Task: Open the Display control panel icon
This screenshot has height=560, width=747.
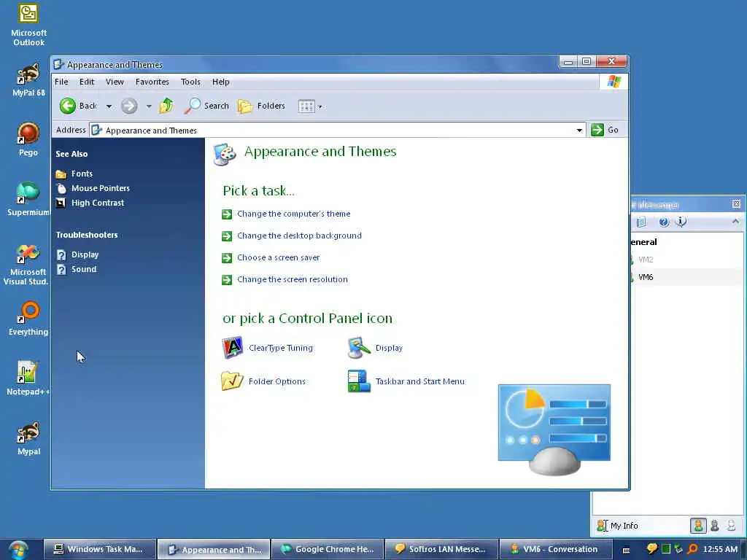Action: [376, 348]
